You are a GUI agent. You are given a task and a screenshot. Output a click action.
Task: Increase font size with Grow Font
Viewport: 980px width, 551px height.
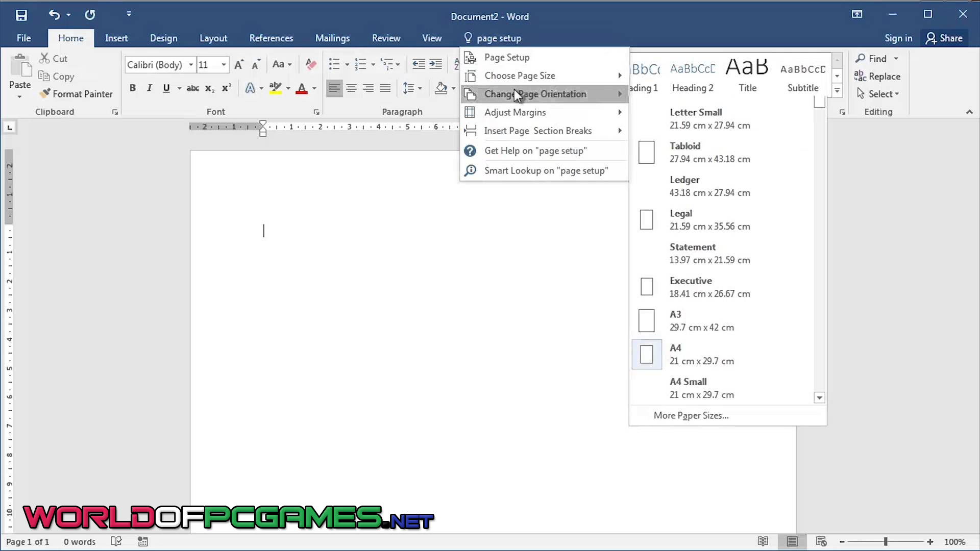[239, 65]
